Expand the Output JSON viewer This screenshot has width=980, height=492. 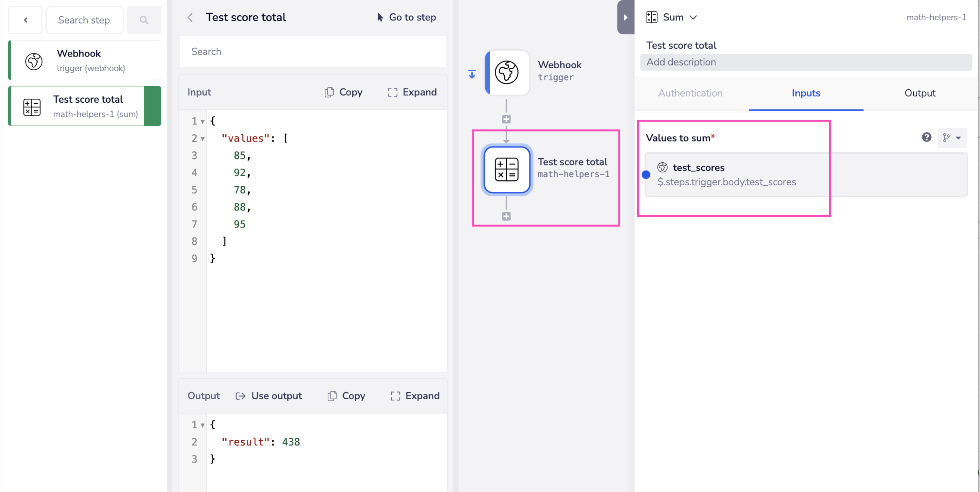coord(415,396)
